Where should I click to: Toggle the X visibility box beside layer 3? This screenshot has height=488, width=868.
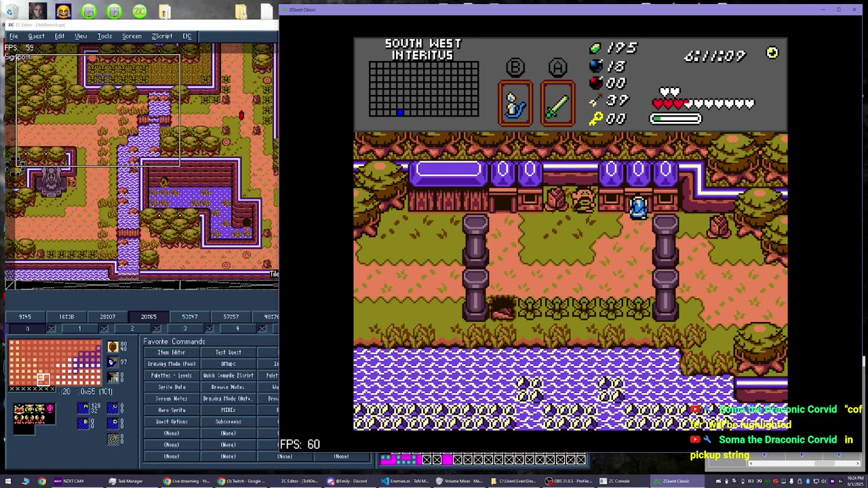click(x=209, y=329)
